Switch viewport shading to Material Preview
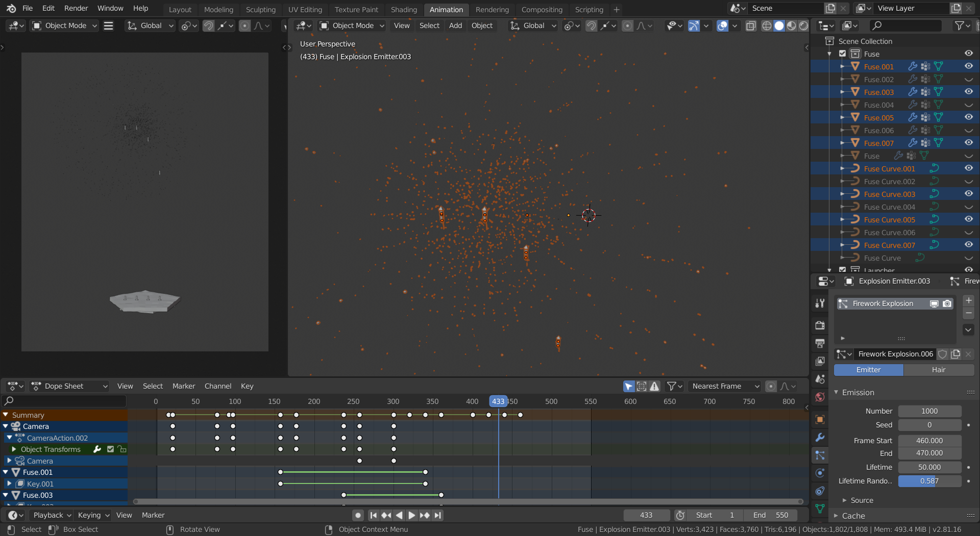The image size is (980, 536). pos(791,25)
